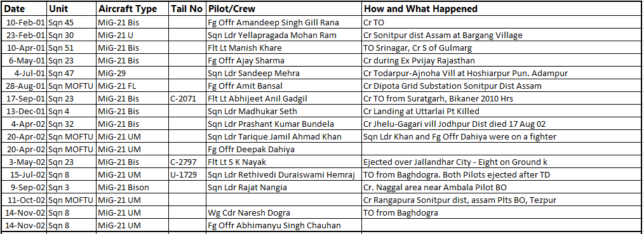The width and height of the screenshot is (644, 234).
Task: Click the description cell reading Cr TO
Action: (x=502, y=23)
